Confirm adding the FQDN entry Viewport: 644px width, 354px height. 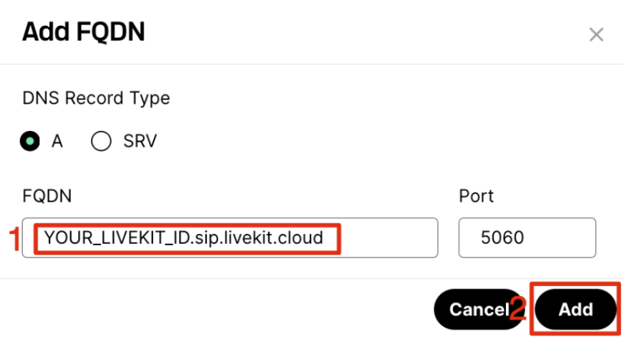[x=575, y=309]
